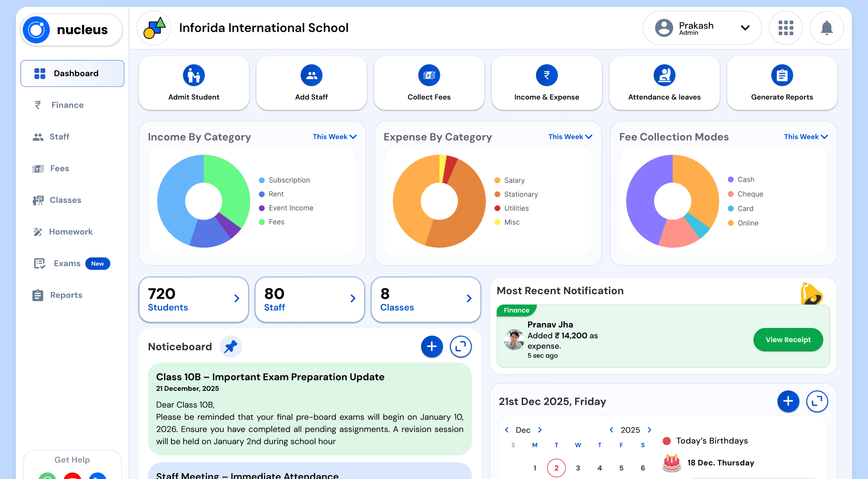Click the View Receipt button

coord(788,339)
